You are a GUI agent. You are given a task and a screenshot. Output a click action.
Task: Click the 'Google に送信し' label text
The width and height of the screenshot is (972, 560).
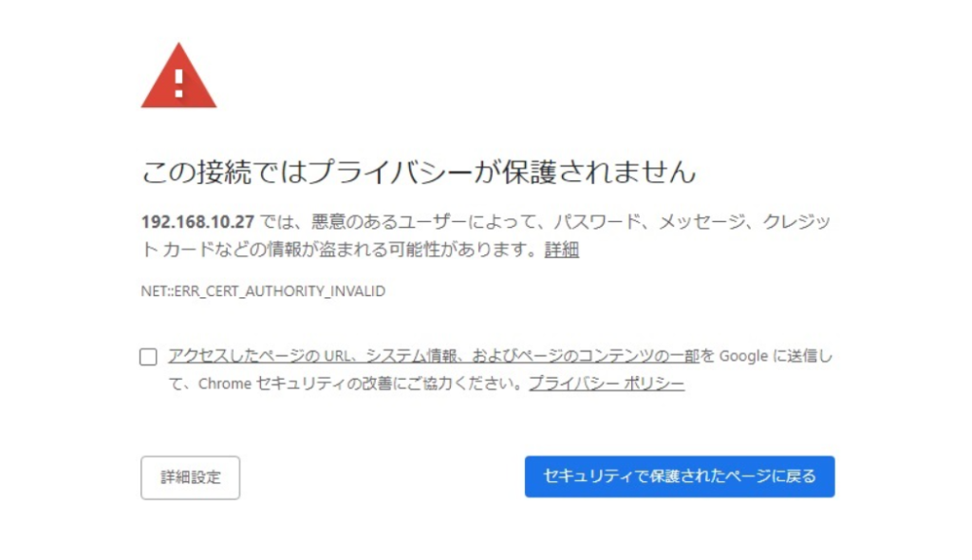(776, 356)
